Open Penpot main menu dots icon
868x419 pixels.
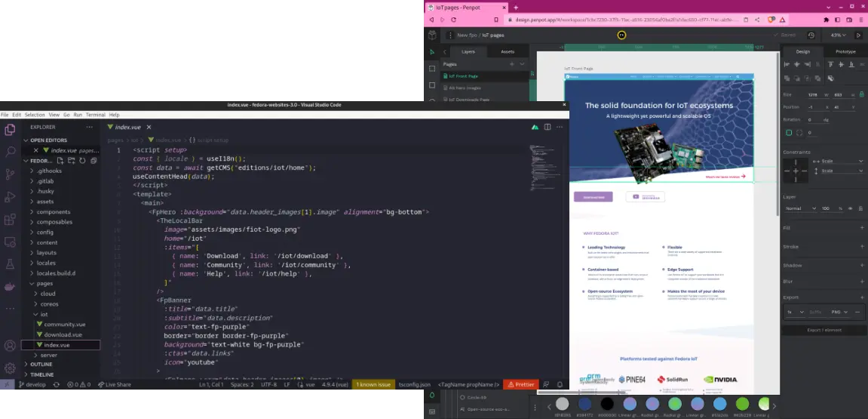point(449,35)
